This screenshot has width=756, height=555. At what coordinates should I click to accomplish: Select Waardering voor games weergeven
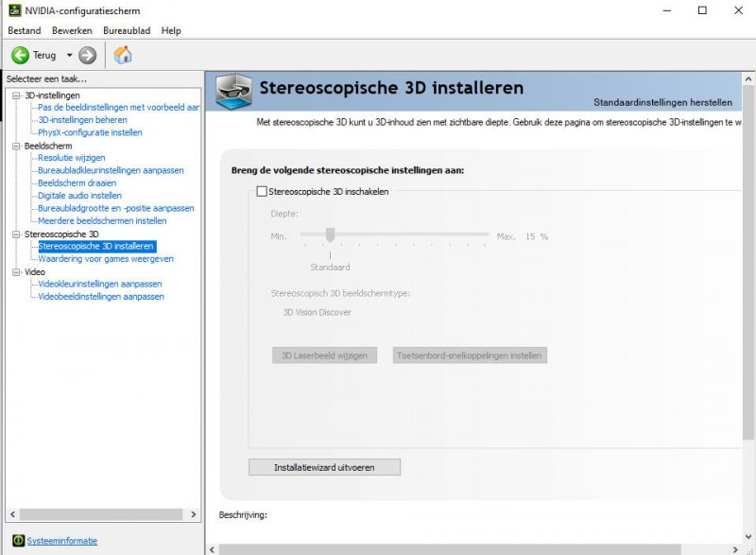[x=106, y=259]
